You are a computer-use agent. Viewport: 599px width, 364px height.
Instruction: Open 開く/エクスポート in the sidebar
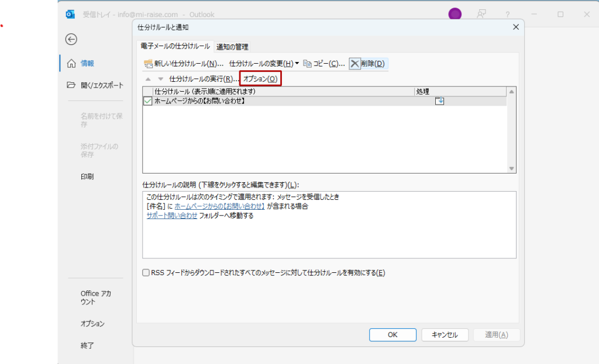pos(102,85)
